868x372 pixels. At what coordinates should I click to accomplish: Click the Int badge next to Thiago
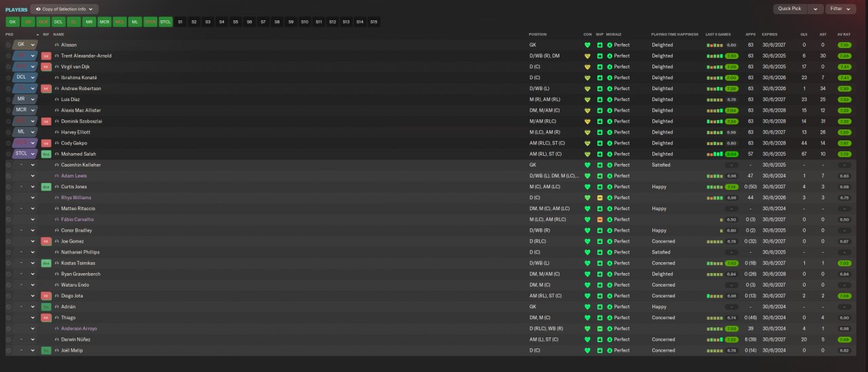click(46, 317)
